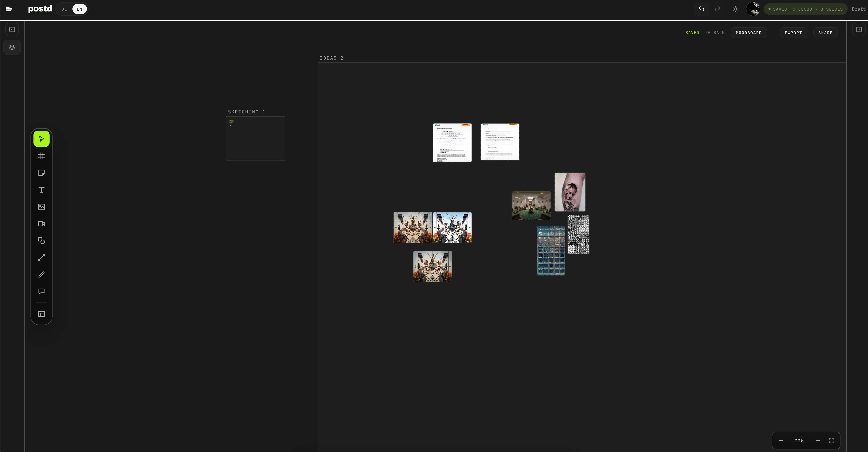The image size is (868, 452).
Task: Click the fit to screen icon
Action: point(832,441)
